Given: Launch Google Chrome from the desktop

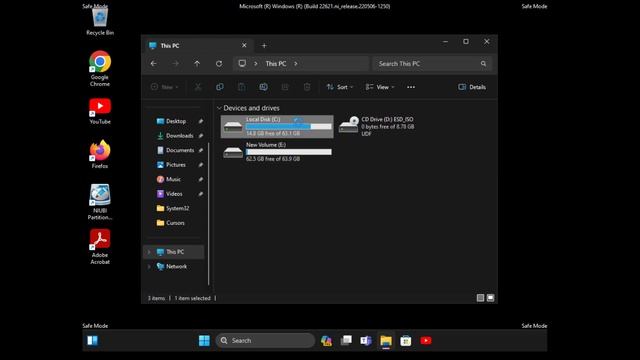Looking at the screenshot, I should click(x=100, y=68).
